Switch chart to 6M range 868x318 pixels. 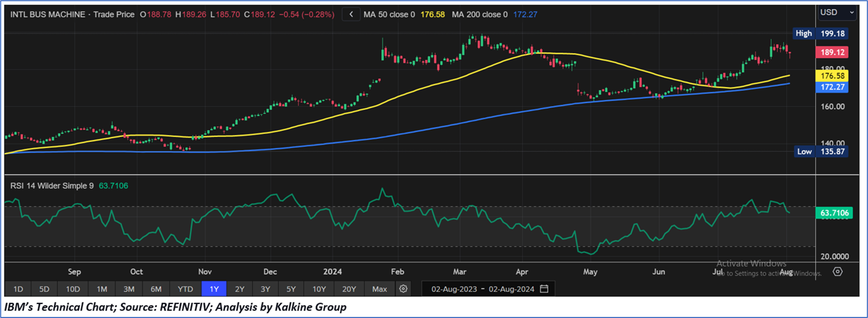(x=156, y=289)
